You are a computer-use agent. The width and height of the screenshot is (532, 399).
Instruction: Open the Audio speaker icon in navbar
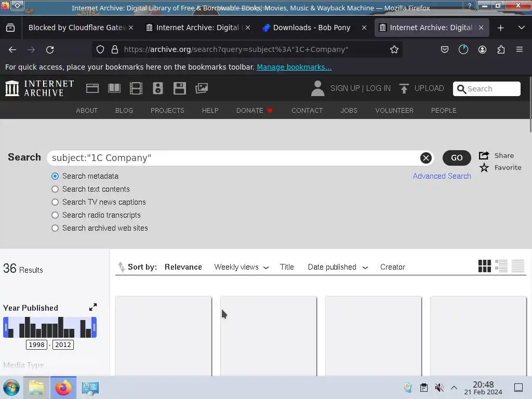[x=158, y=88]
